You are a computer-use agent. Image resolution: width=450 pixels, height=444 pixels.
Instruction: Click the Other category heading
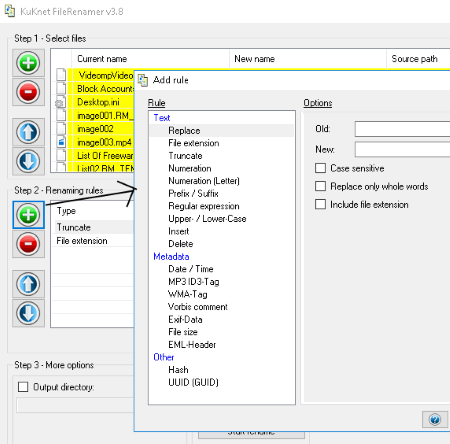pos(164,357)
